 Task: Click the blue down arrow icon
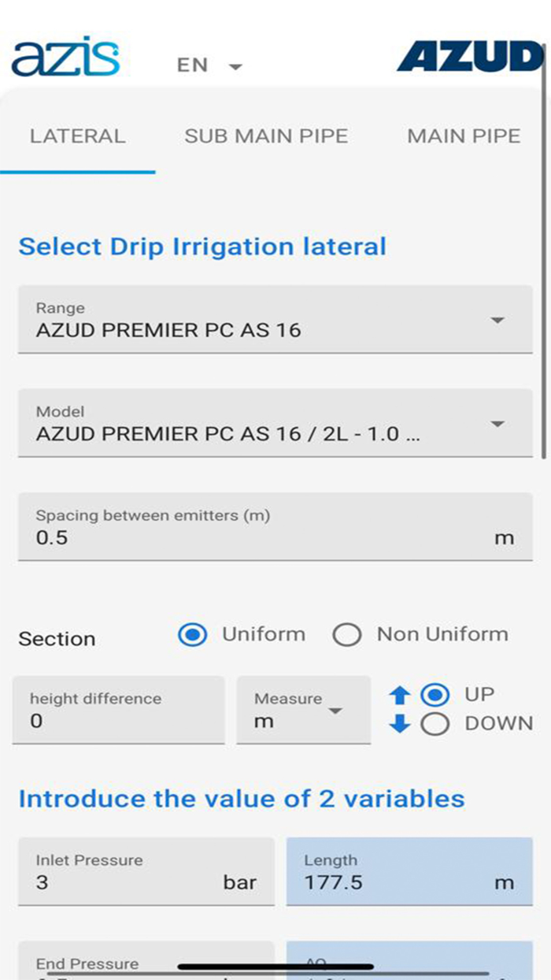pyautogui.click(x=400, y=724)
